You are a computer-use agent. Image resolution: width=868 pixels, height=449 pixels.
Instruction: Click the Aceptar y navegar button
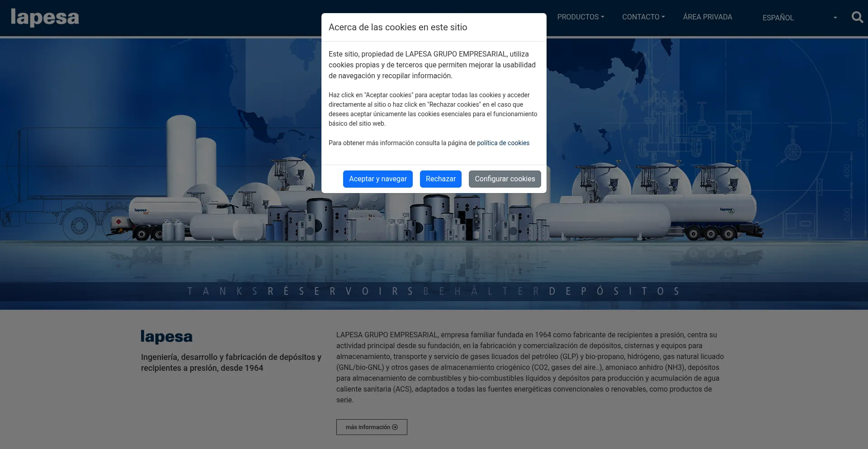(378, 179)
